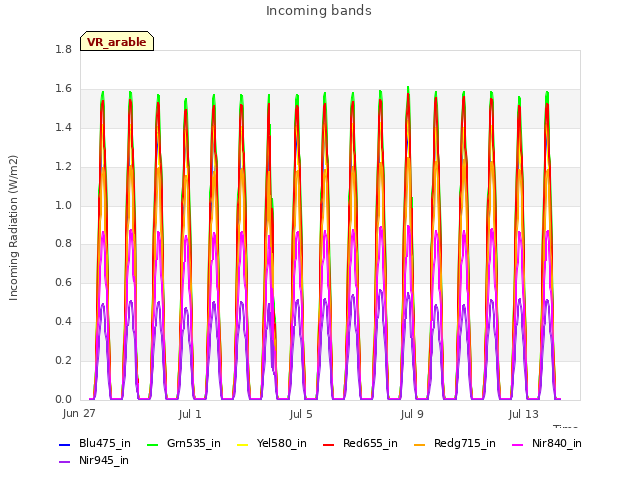This screenshot has height=480, width=640.
Task: Click the 0.4 y-axis tick label
Action: (x=63, y=322)
